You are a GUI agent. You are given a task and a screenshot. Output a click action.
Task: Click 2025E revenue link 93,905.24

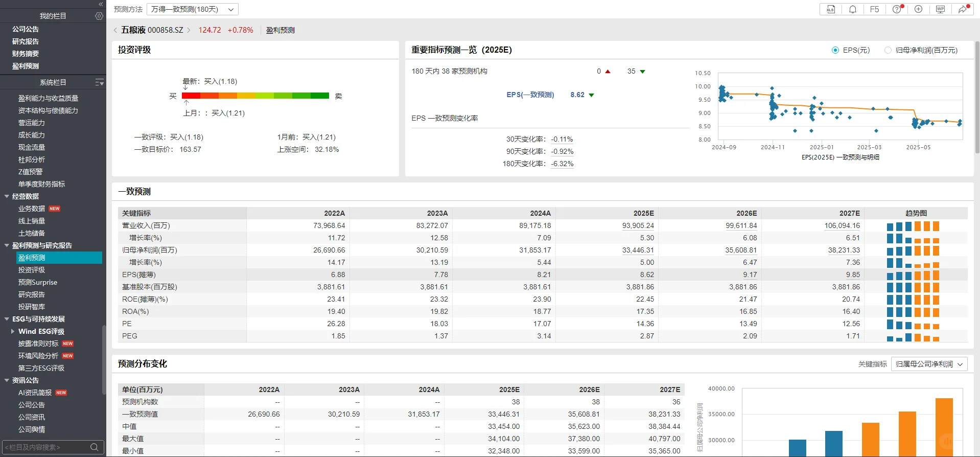pyautogui.click(x=638, y=225)
